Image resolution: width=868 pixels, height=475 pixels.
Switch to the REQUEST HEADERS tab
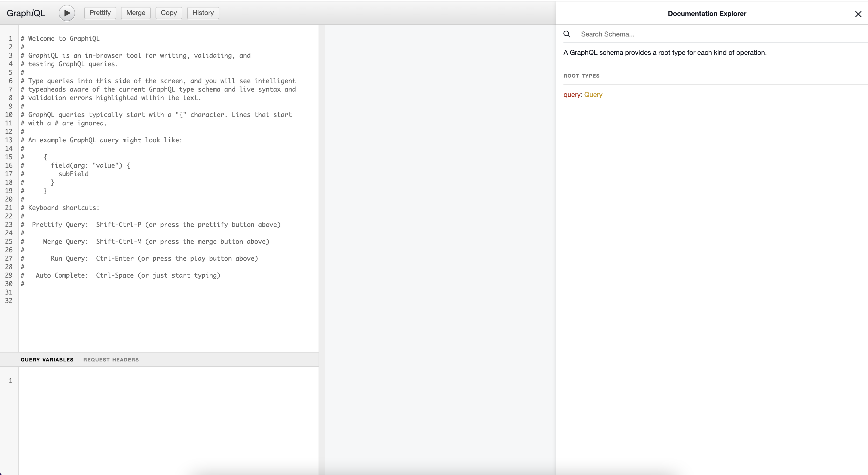click(111, 359)
